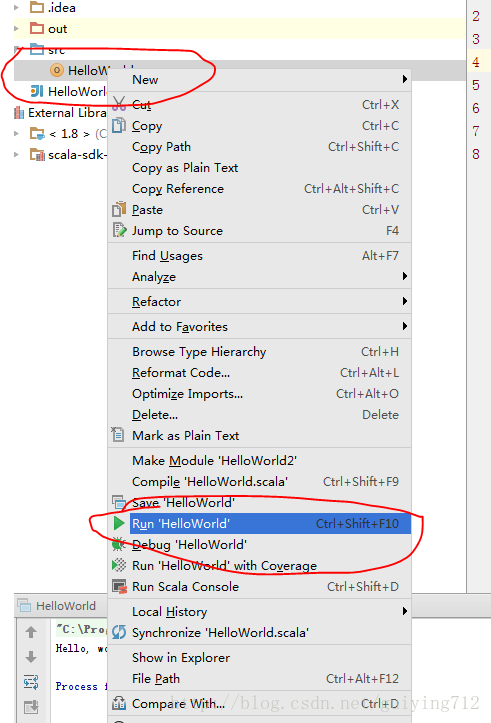This screenshot has width=491, height=723.
Task: Toggle soft-wrap icon in Run panel
Action: pyautogui.click(x=31, y=682)
